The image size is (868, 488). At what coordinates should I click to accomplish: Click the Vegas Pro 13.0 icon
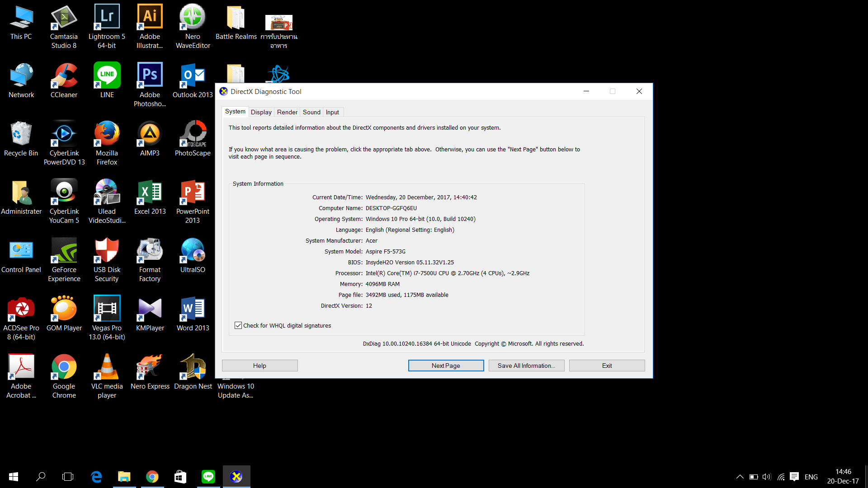click(107, 309)
